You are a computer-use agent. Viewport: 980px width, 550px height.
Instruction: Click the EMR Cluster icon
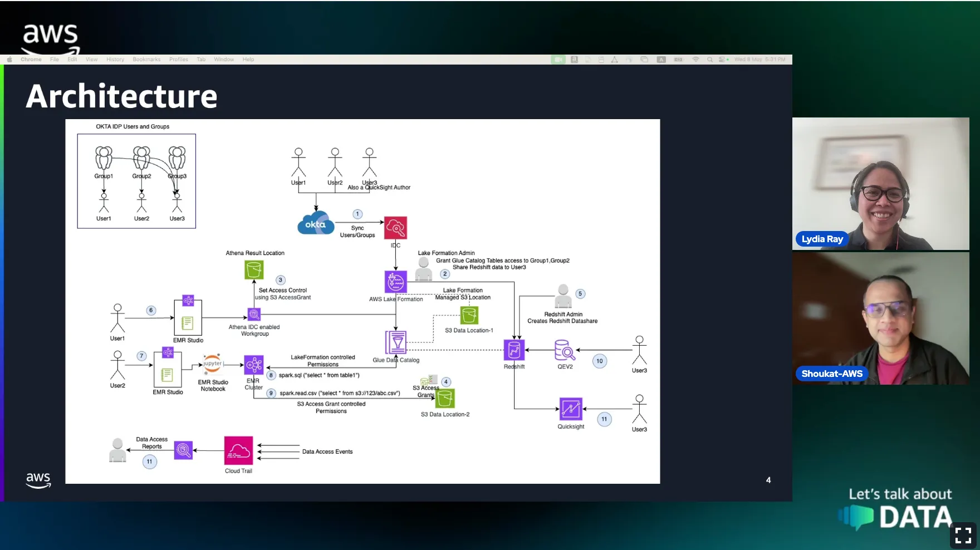(x=254, y=365)
